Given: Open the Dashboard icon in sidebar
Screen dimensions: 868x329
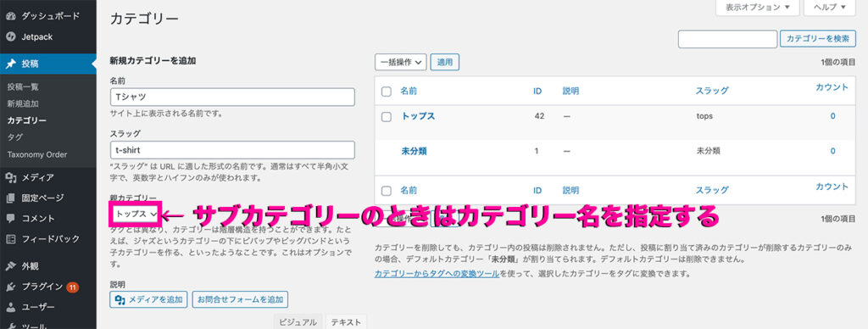Looking at the screenshot, I should [x=10, y=16].
